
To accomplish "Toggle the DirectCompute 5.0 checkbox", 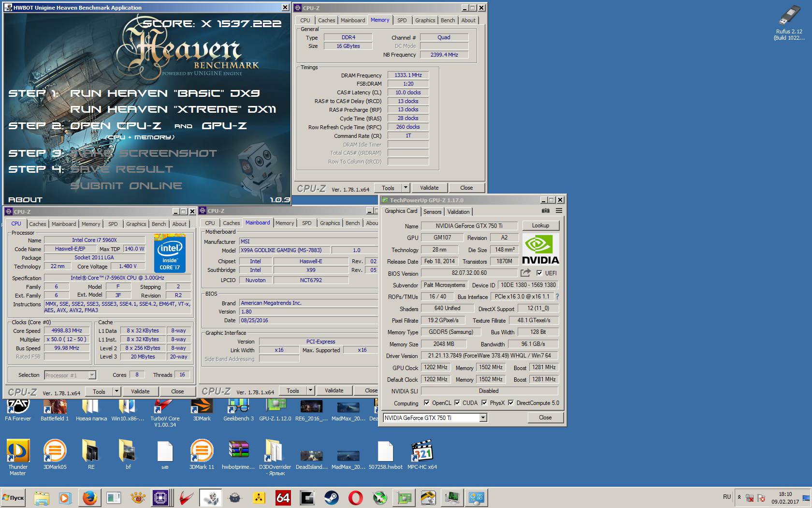I will pyautogui.click(x=510, y=403).
